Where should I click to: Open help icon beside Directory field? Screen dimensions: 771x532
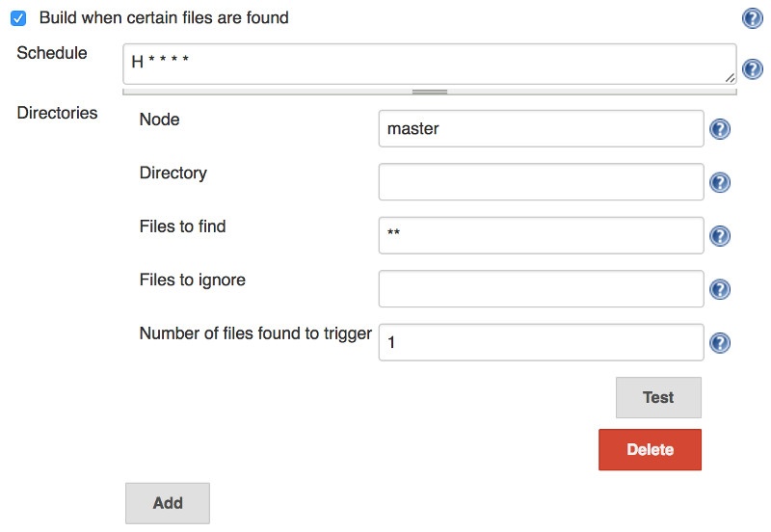pos(720,182)
